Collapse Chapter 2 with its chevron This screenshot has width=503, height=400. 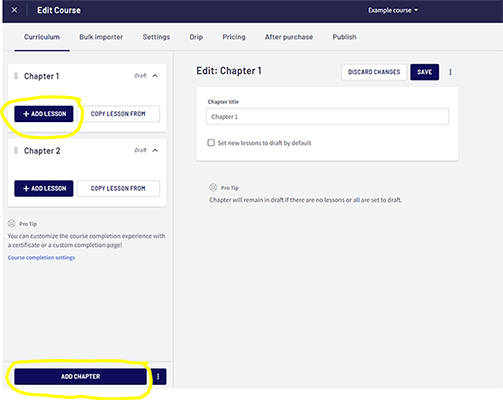click(x=155, y=151)
